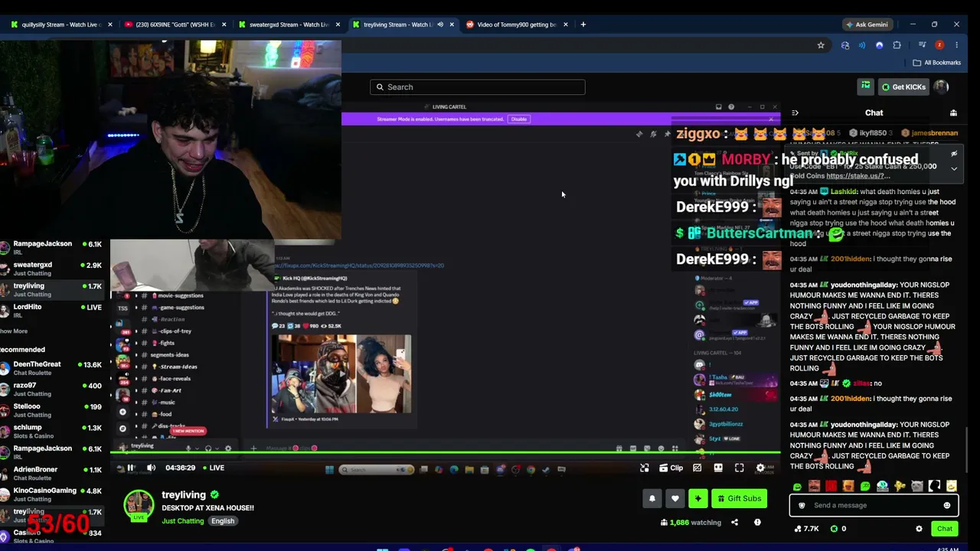This screenshot has height=551, width=980.
Task: Open chat settings gear
Action: (919, 529)
